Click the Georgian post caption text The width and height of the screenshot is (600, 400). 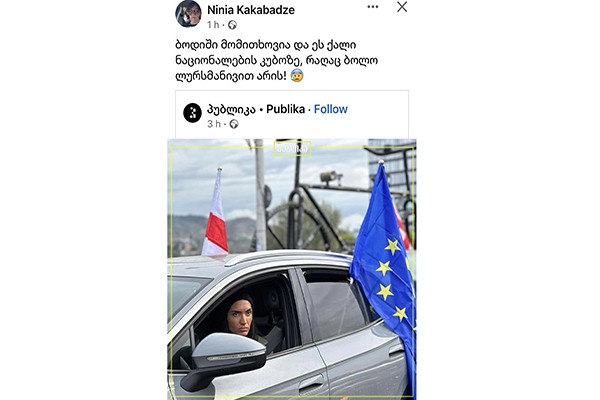277,60
